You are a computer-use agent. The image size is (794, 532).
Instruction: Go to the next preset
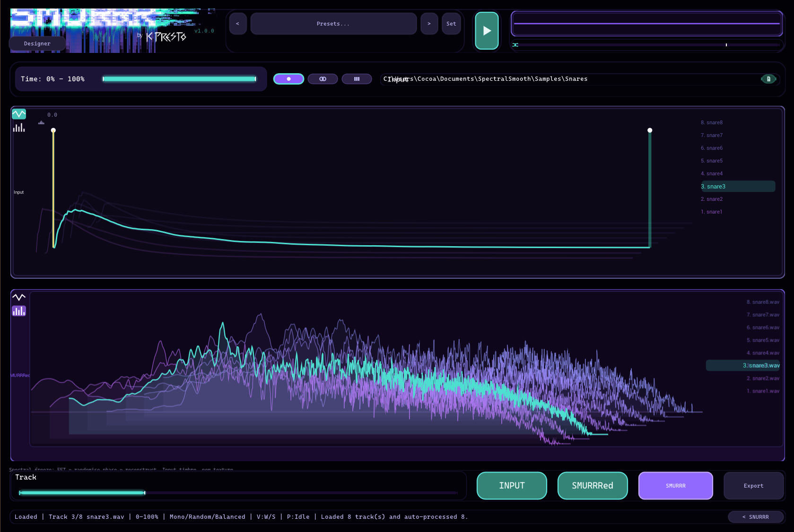pyautogui.click(x=429, y=24)
